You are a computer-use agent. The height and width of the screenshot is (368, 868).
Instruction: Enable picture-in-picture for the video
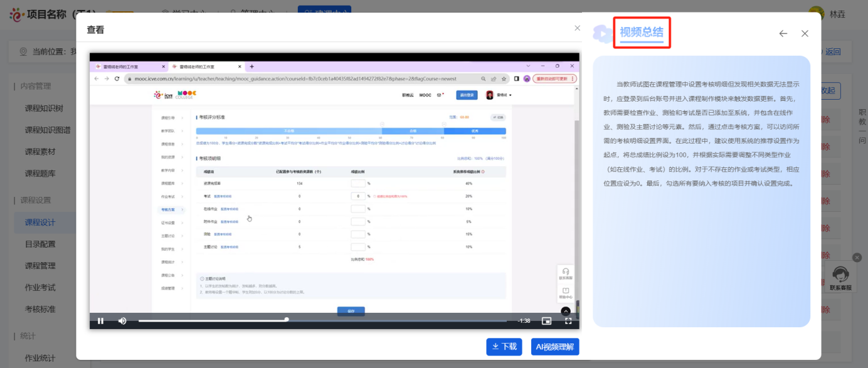click(546, 321)
